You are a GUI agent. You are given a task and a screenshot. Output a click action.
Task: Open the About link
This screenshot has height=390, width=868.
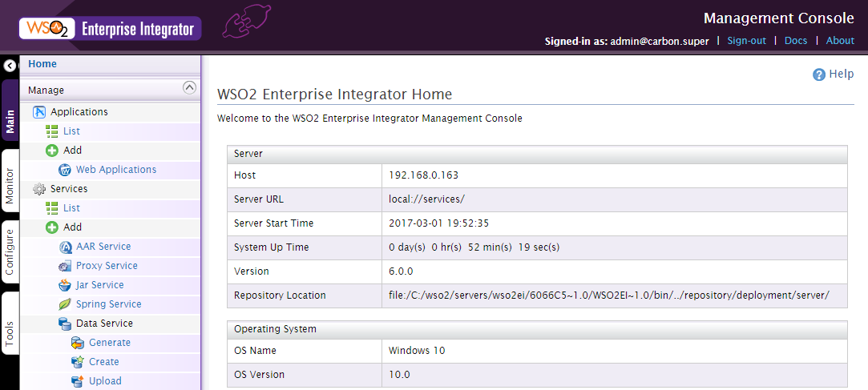[840, 40]
